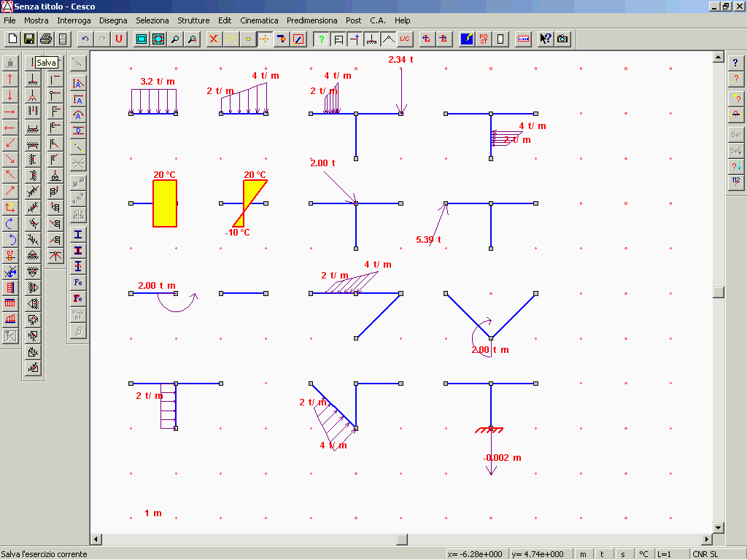The height and width of the screenshot is (560, 747).
Task: Open the Strutture menu
Action: point(193,20)
